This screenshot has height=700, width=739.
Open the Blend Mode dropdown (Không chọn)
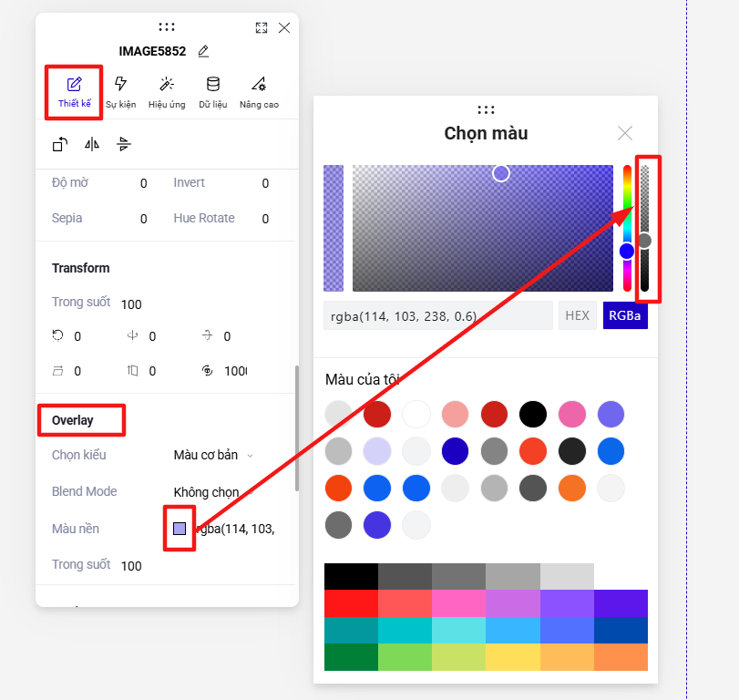point(213,492)
